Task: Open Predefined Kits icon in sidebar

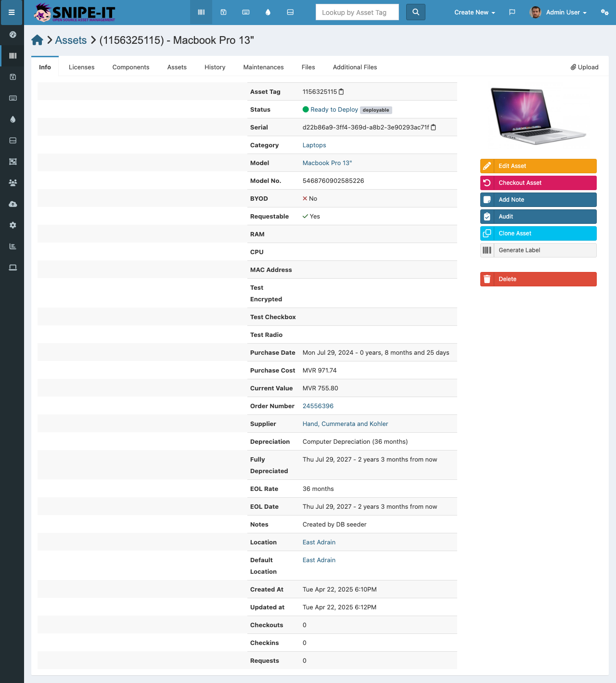Action: [13, 162]
